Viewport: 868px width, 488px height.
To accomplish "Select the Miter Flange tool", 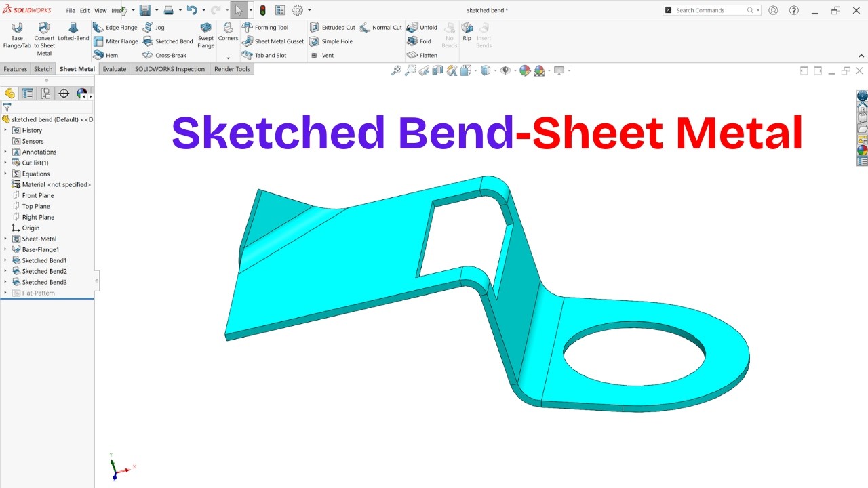I will click(115, 41).
